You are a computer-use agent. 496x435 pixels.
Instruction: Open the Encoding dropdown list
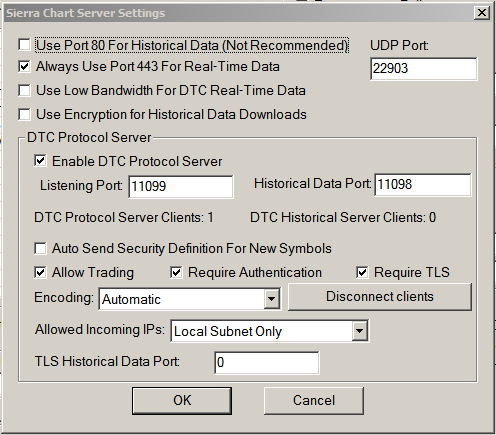pyautogui.click(x=271, y=299)
